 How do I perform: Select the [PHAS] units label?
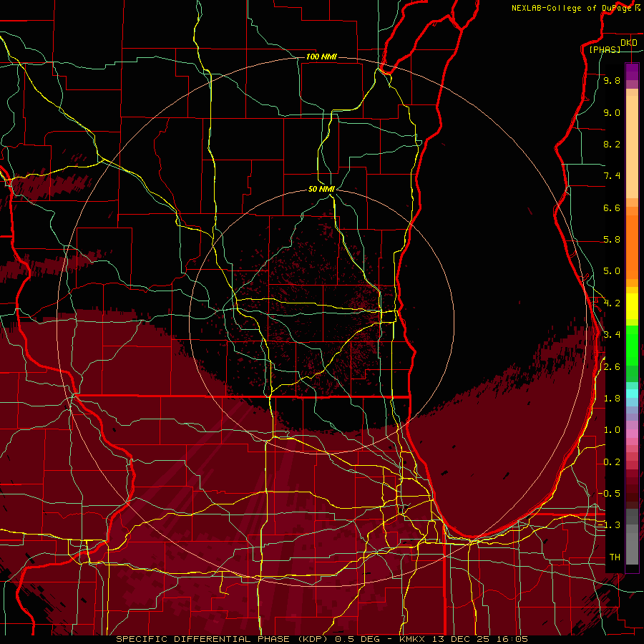coord(605,49)
